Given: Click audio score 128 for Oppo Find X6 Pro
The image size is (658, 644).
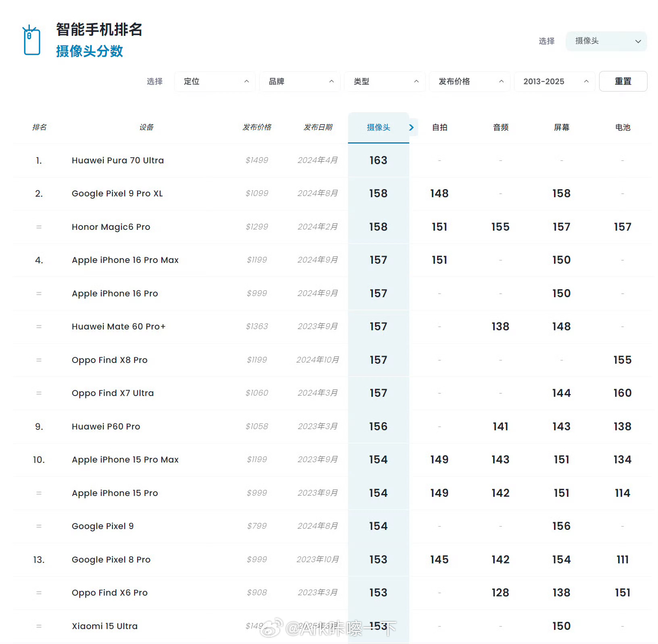Looking at the screenshot, I should coord(500,593).
